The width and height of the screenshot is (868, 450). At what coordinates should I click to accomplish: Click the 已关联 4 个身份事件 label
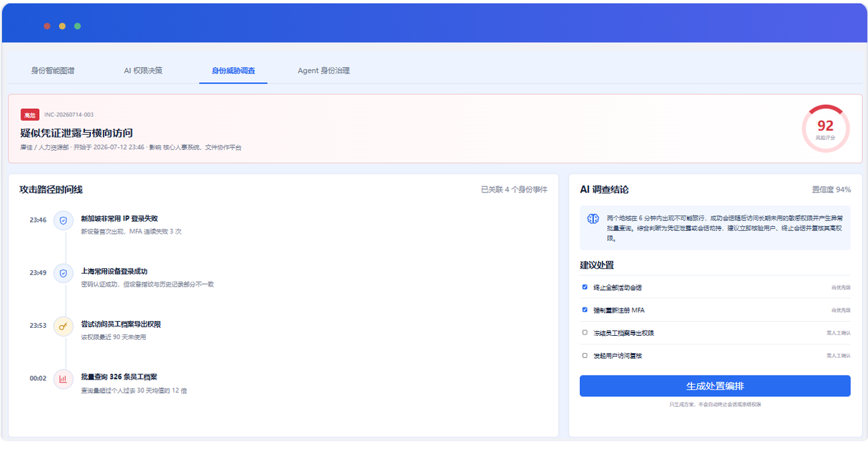click(514, 190)
